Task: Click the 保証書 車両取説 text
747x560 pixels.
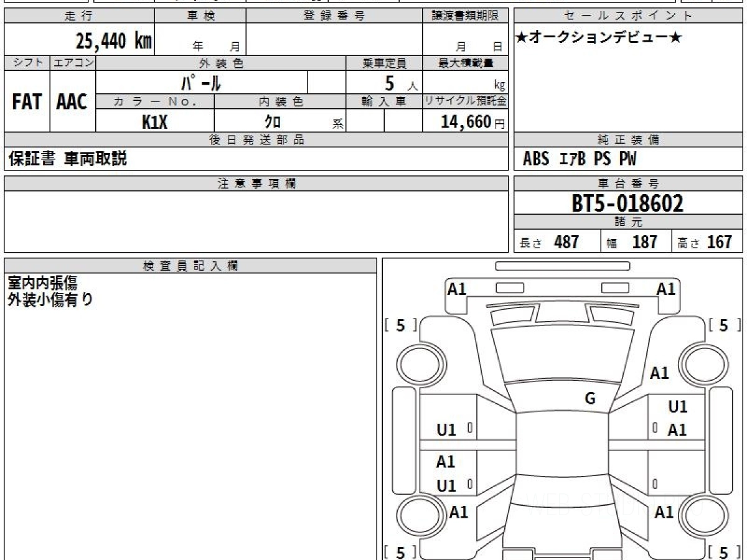Action: coord(68,159)
